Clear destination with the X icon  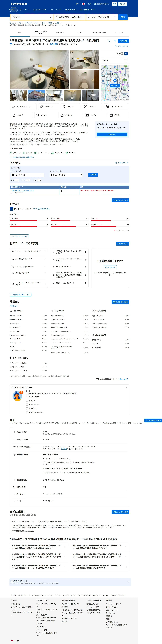(x=51, y=17)
